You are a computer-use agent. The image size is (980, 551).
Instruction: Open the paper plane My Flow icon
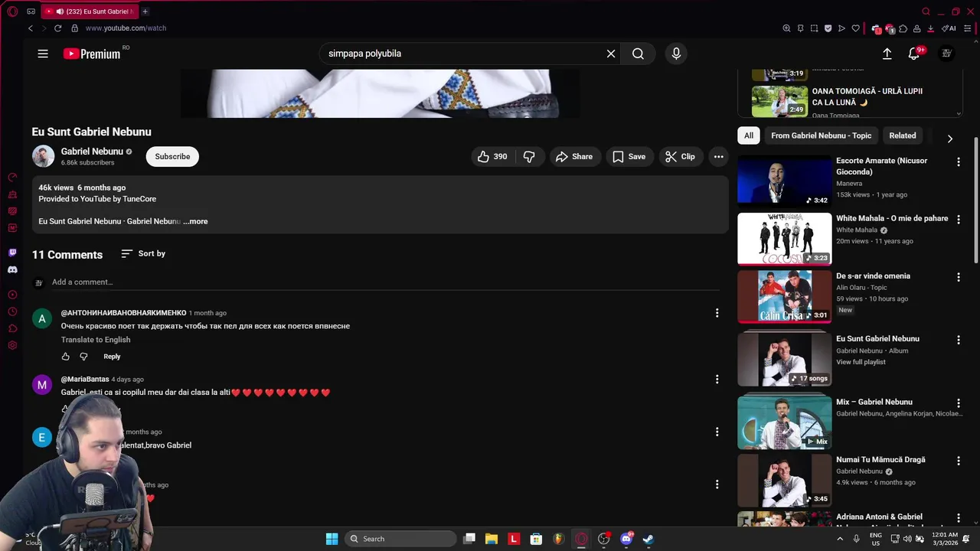pyautogui.click(x=841, y=28)
